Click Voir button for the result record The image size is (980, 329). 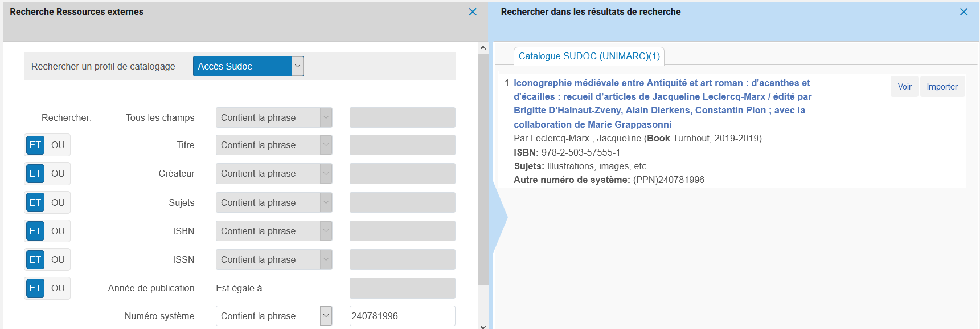pyautogui.click(x=904, y=87)
